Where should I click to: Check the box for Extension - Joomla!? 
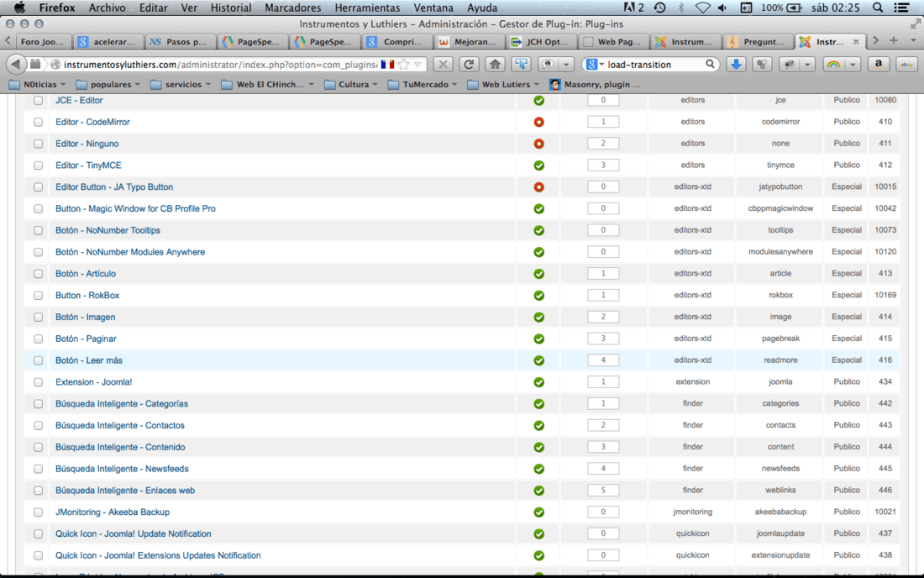[39, 382]
